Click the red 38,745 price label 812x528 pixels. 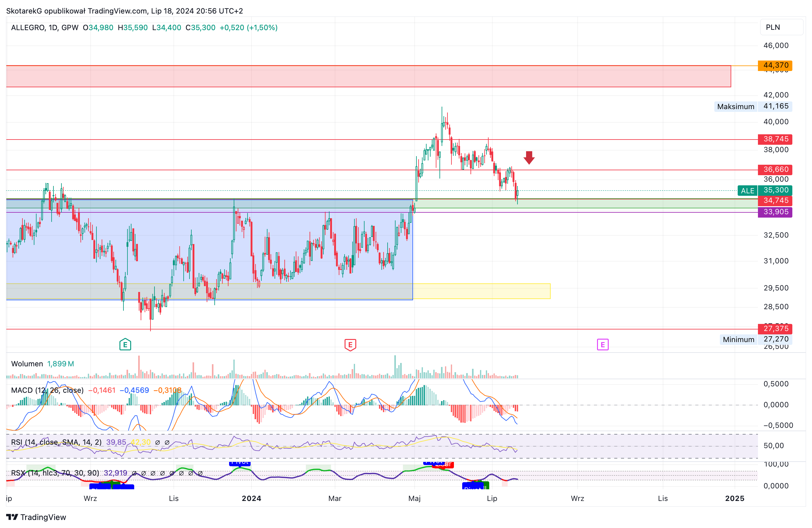tap(775, 139)
